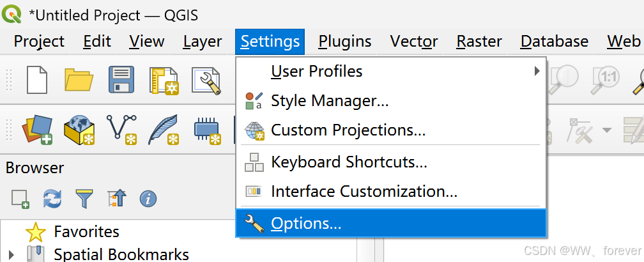Open the Project menu
Screen dimensions: 644x262
[x=39, y=42]
